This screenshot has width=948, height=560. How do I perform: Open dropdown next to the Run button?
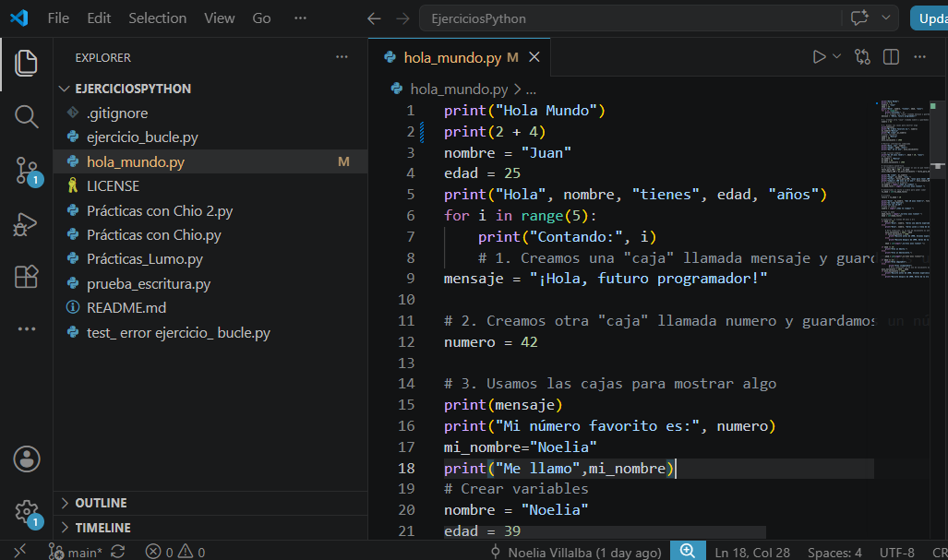tap(836, 57)
